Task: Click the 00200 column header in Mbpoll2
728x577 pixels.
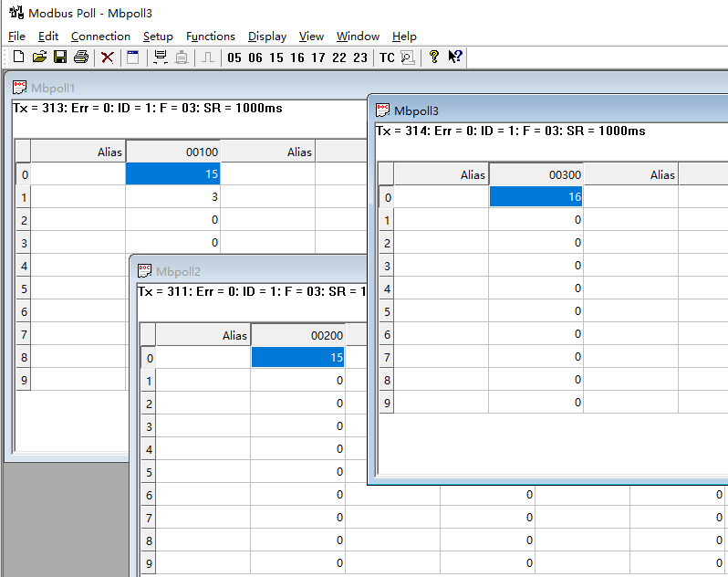Action: pyautogui.click(x=298, y=335)
